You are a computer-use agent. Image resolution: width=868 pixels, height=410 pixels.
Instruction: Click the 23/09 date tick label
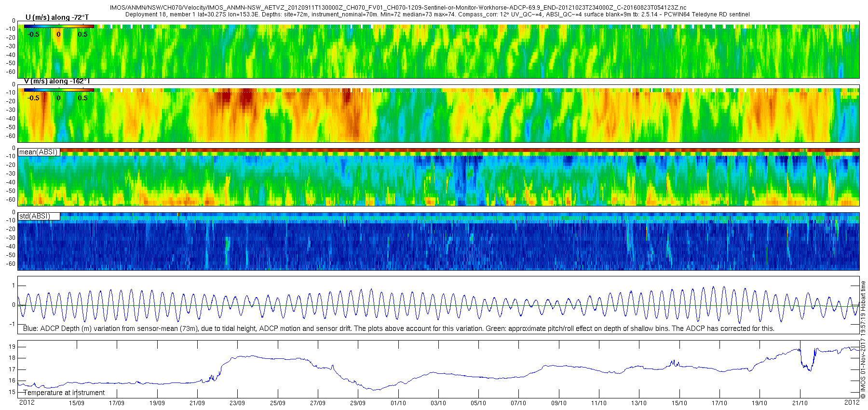click(x=237, y=403)
